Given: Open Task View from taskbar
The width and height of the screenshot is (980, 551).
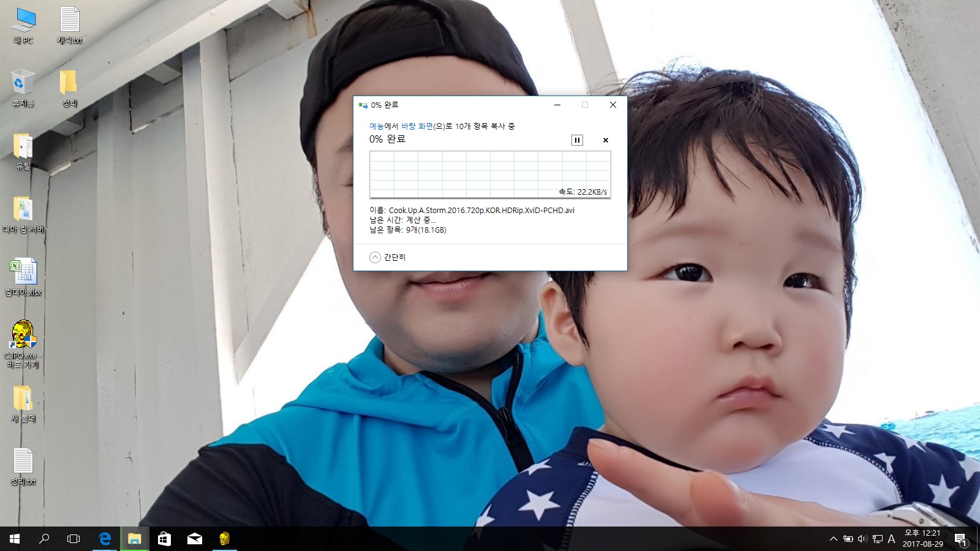Looking at the screenshot, I should (73, 539).
